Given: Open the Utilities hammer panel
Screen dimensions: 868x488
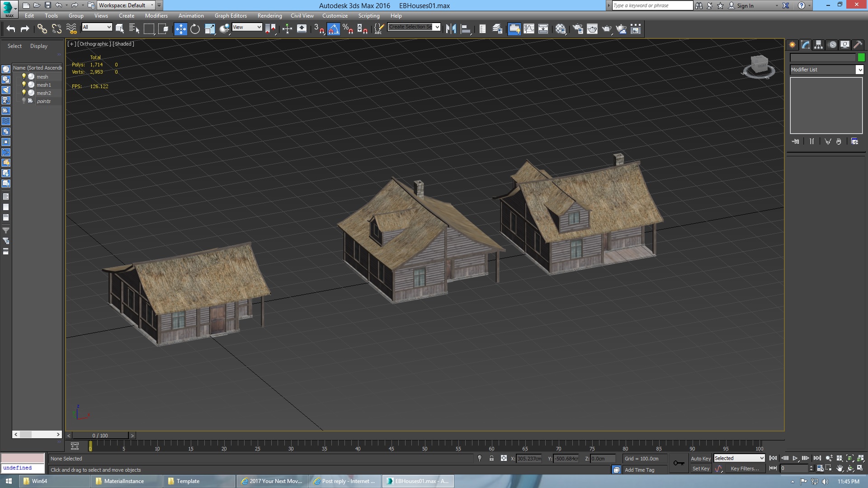Looking at the screenshot, I should point(858,45).
